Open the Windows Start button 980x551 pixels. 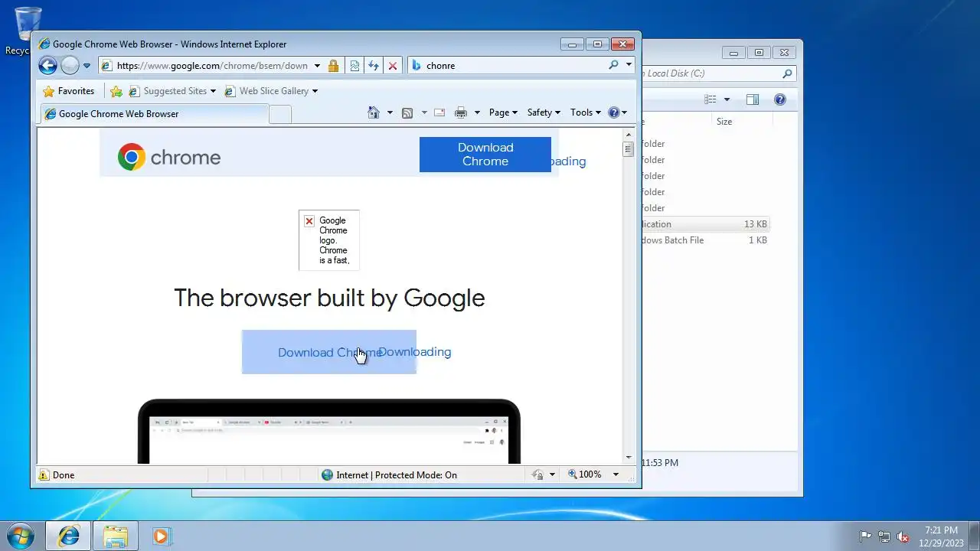coord(21,536)
